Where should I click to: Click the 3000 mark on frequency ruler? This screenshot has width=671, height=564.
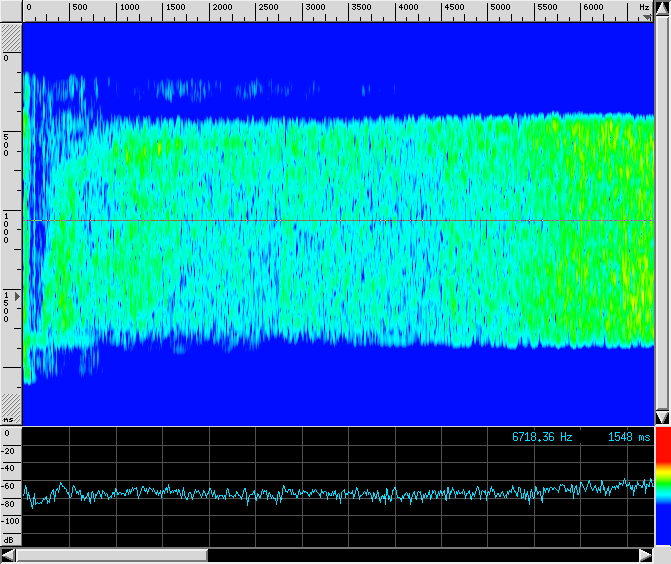click(315, 7)
